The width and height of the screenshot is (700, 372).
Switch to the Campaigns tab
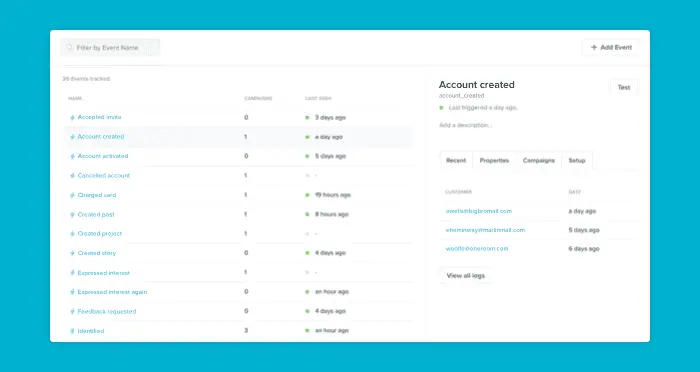point(538,160)
